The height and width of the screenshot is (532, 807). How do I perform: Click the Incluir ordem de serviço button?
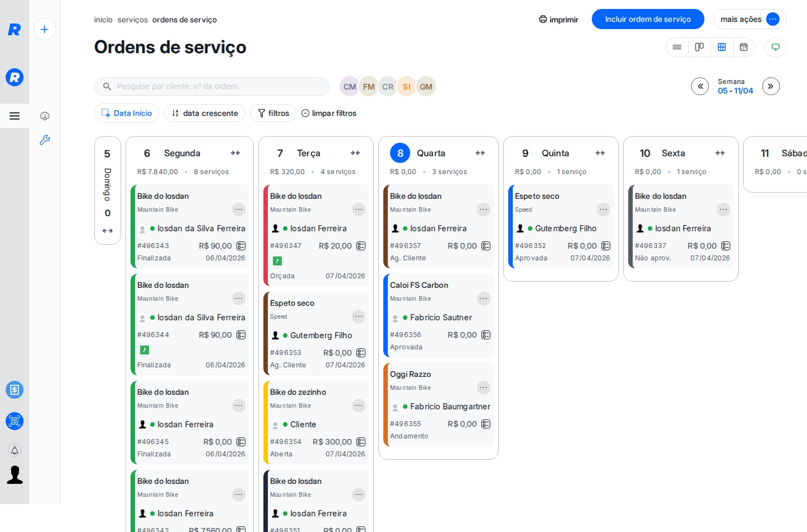648,18
